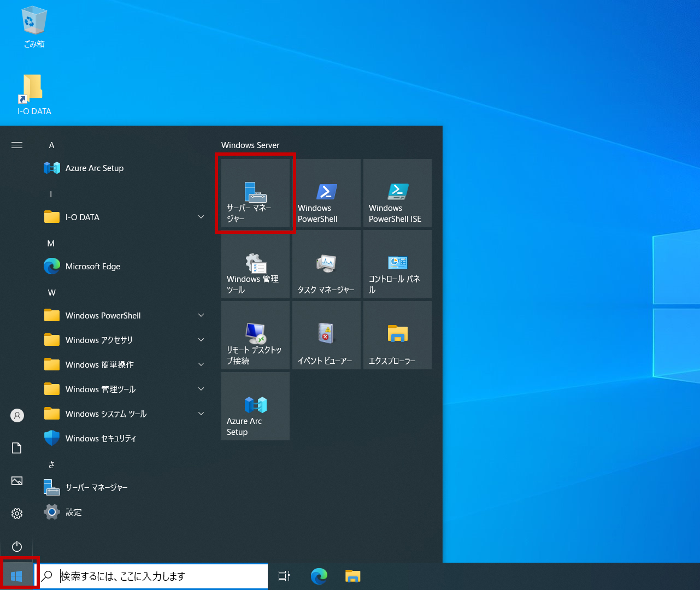Open the リモート デスクトップ接続 tile
The height and width of the screenshot is (590, 700).
click(x=255, y=335)
